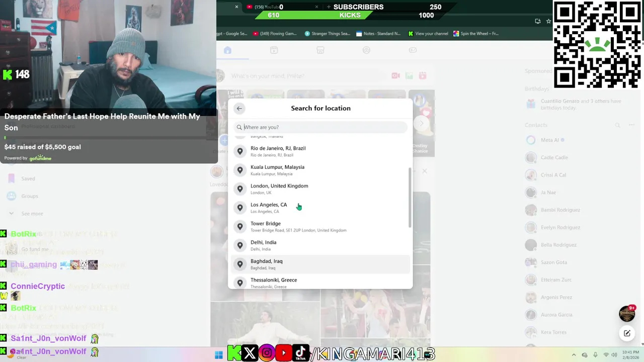Open Facebook Home tab icon

(x=227, y=50)
